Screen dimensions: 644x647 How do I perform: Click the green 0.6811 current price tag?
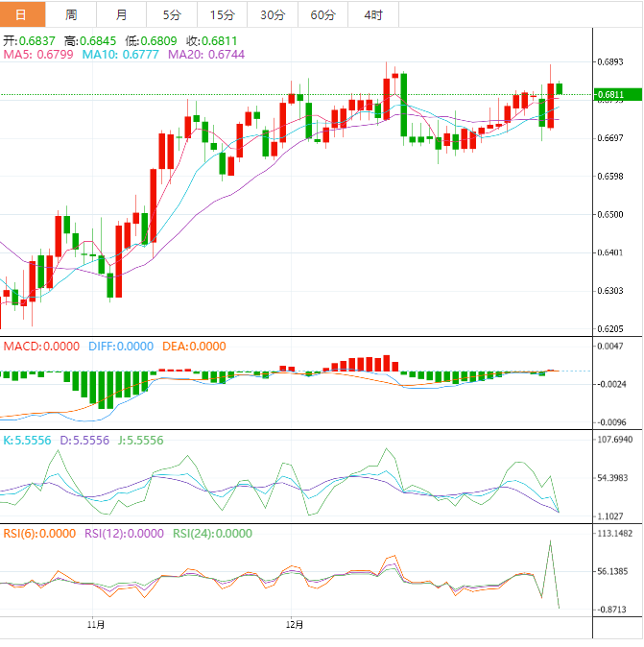(x=617, y=94)
